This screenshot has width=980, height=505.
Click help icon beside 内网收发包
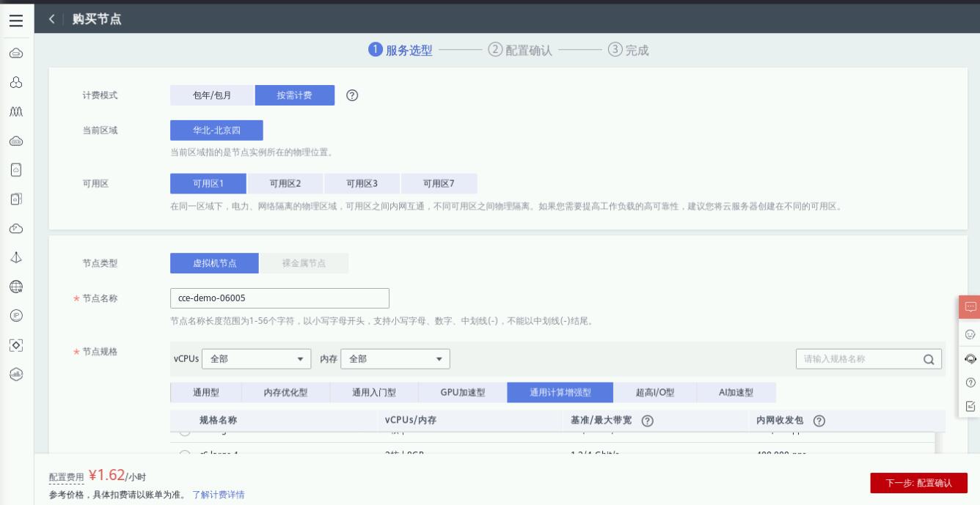819,421
